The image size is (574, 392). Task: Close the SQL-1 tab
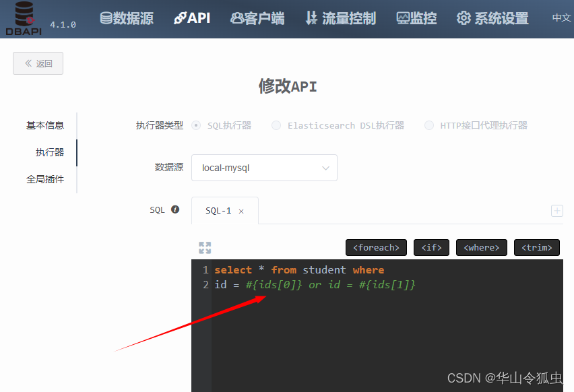(241, 211)
